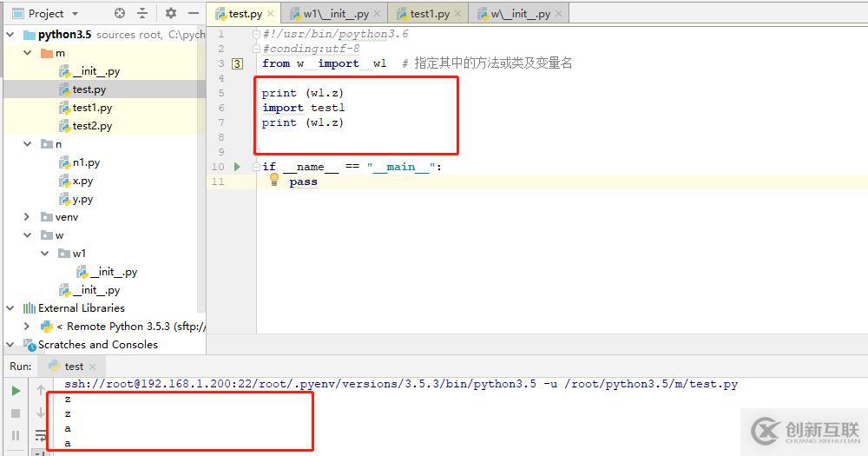Click the scroll from source target icon
Viewport: 868px width, 456px height.
tap(120, 13)
